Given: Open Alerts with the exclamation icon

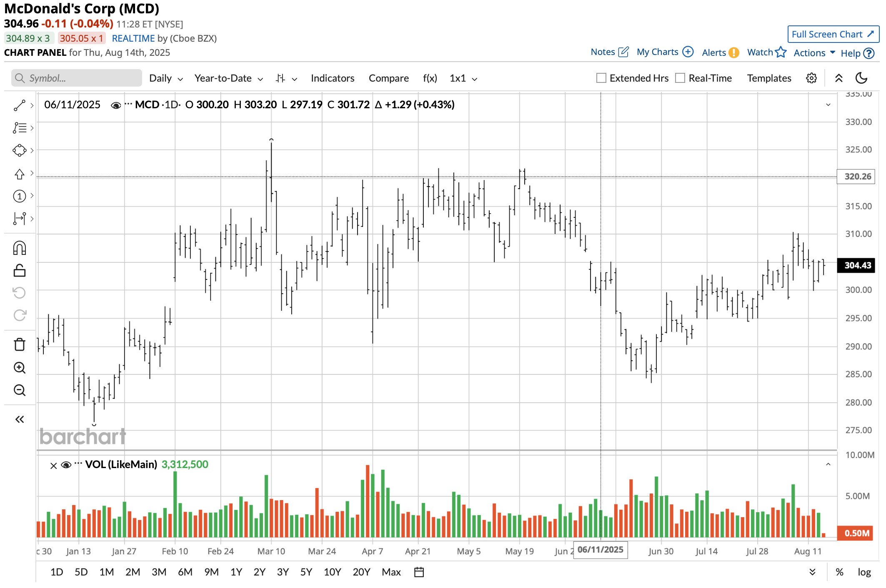Looking at the screenshot, I should click(x=733, y=52).
